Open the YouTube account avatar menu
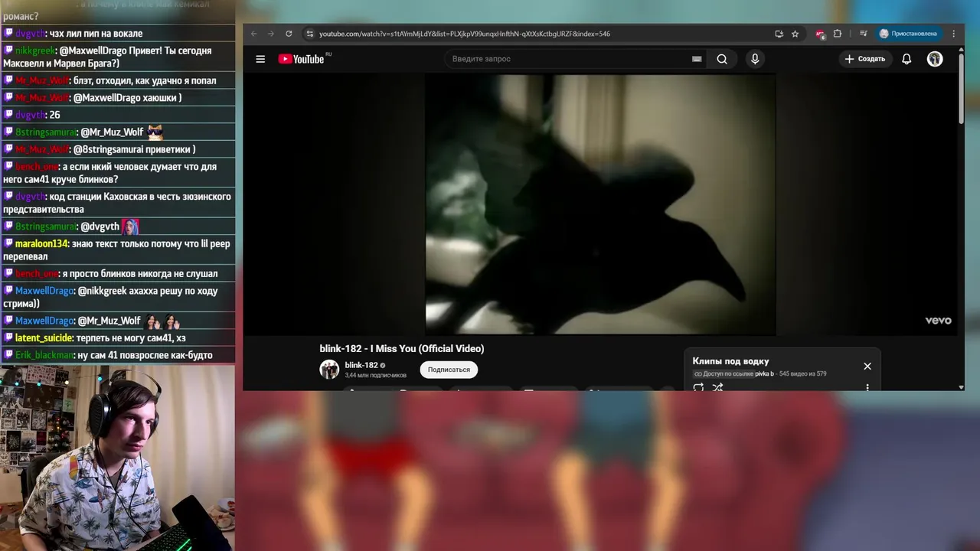 click(935, 59)
